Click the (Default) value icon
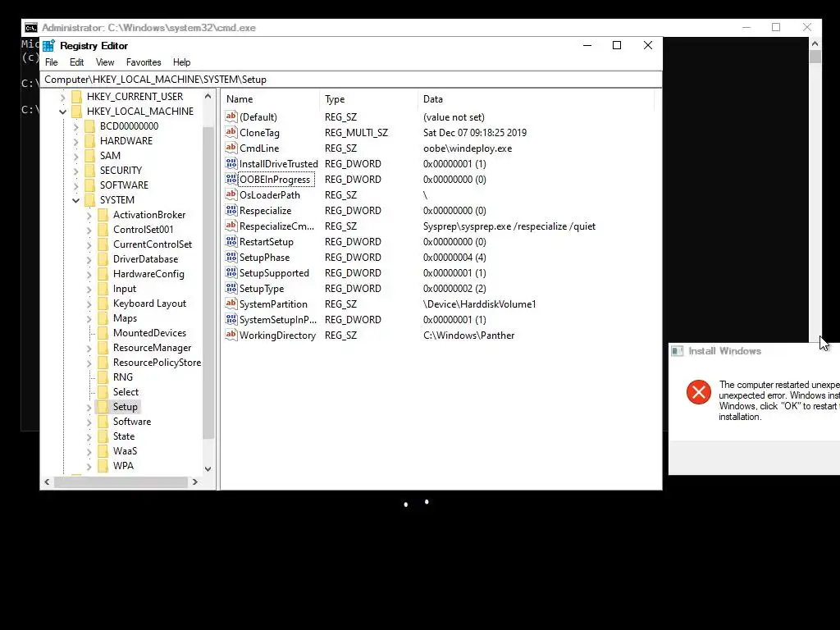Viewport: 840px width, 630px height. pyautogui.click(x=231, y=116)
